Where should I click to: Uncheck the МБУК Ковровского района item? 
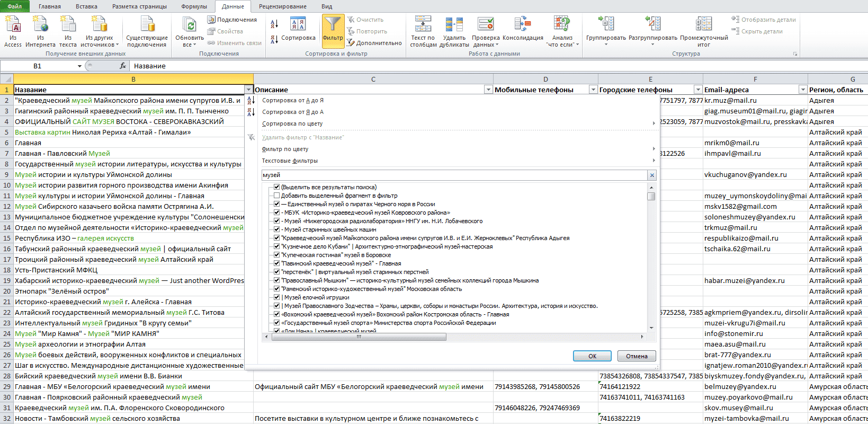click(276, 213)
